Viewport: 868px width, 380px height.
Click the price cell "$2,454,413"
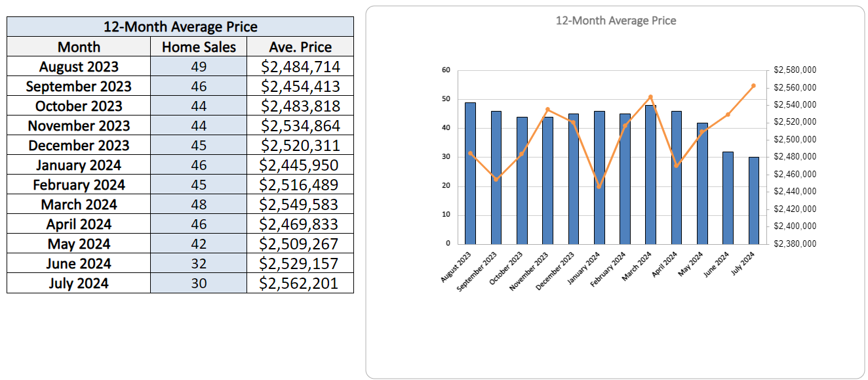coord(300,86)
